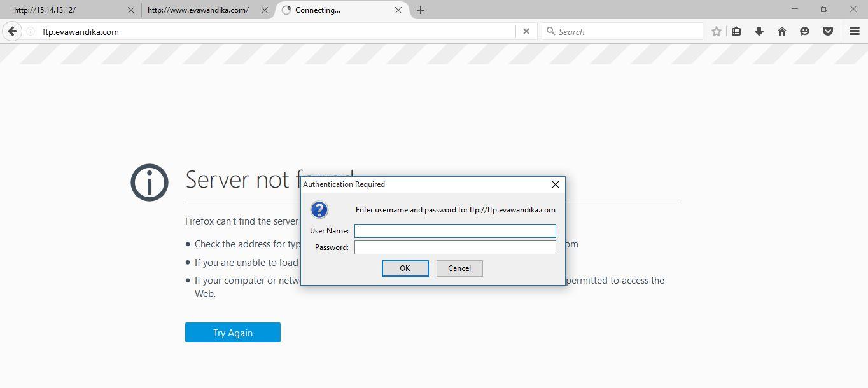Image resolution: width=868 pixels, height=388 pixels.
Task: Close the Connecting tab
Action: (x=399, y=10)
